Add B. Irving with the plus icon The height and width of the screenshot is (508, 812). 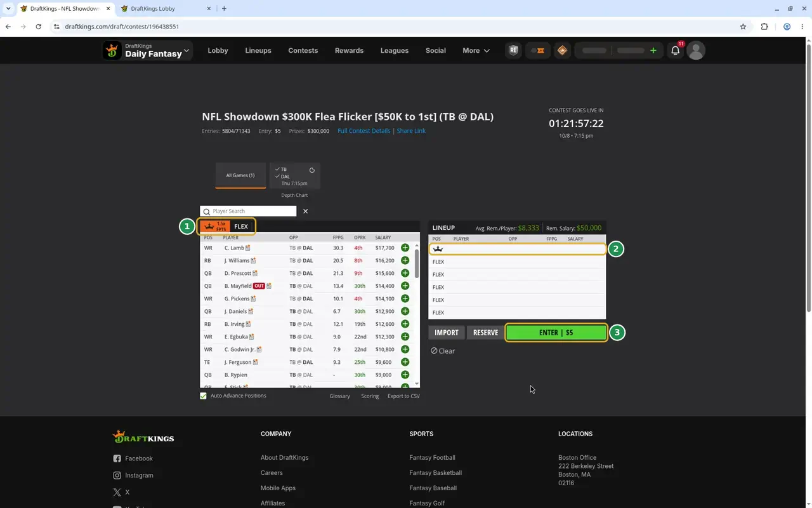tap(405, 324)
